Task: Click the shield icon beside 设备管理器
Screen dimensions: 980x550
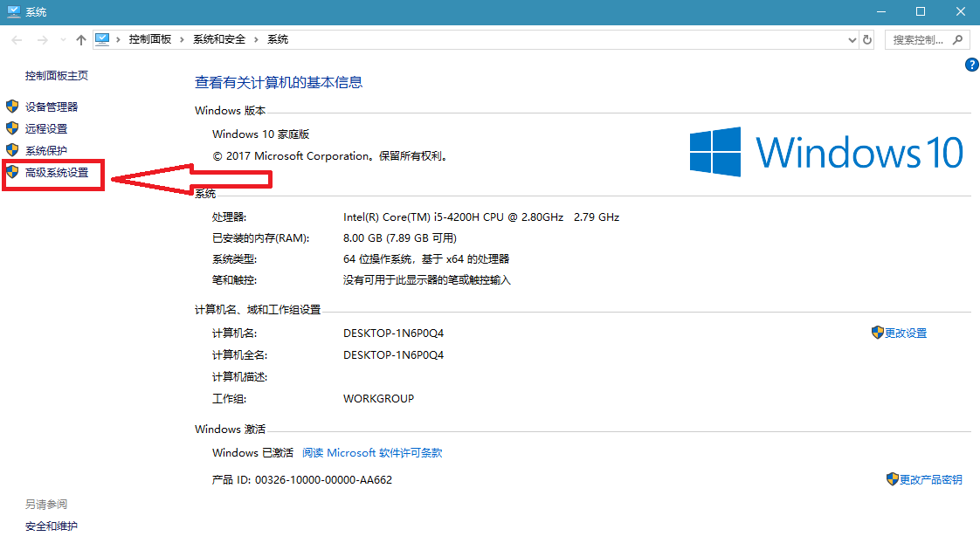Action: click(x=12, y=107)
